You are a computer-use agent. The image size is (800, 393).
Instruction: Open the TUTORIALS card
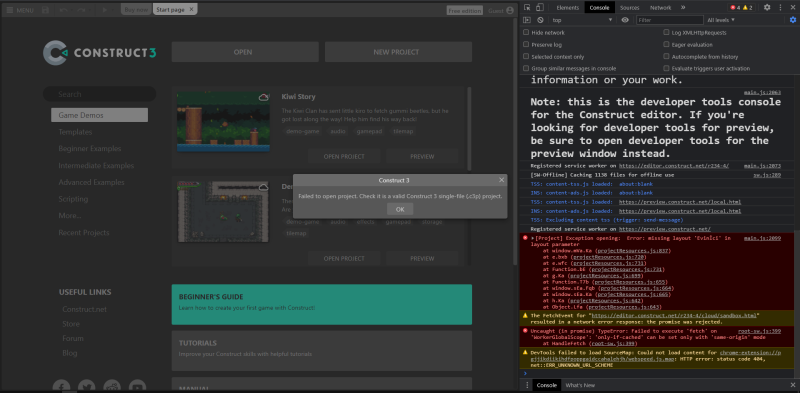[321, 351]
